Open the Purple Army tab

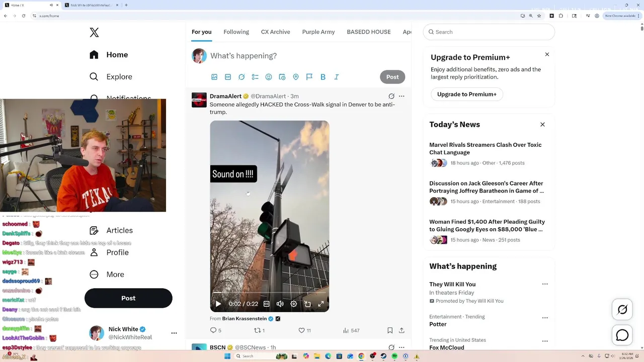(318, 32)
